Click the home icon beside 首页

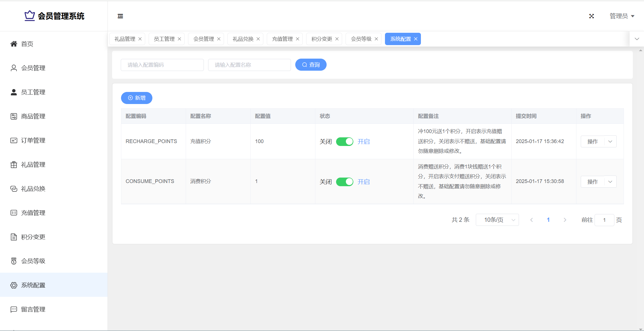[x=14, y=44]
